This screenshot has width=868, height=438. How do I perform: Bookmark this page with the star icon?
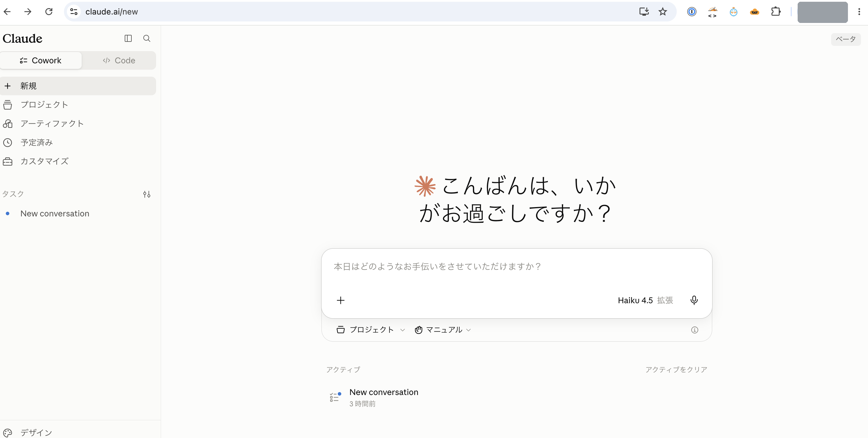(x=663, y=11)
